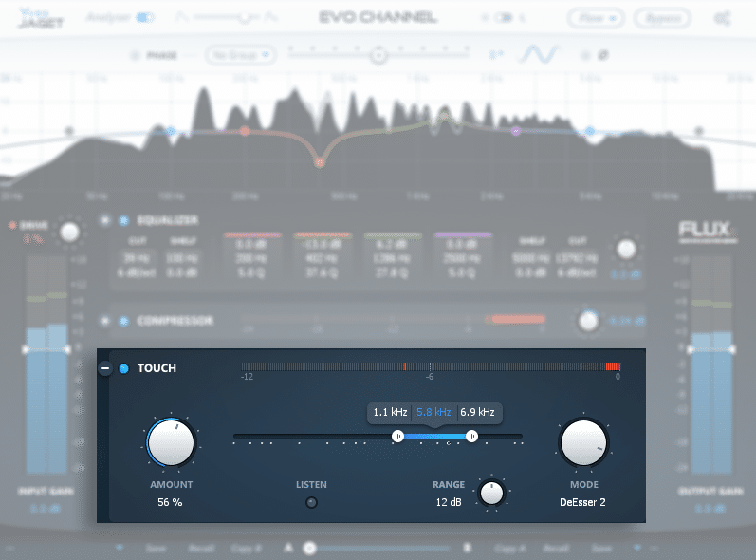756x560 pixels.
Task: Collapse the Touch section with minus button
Action: coord(105,368)
